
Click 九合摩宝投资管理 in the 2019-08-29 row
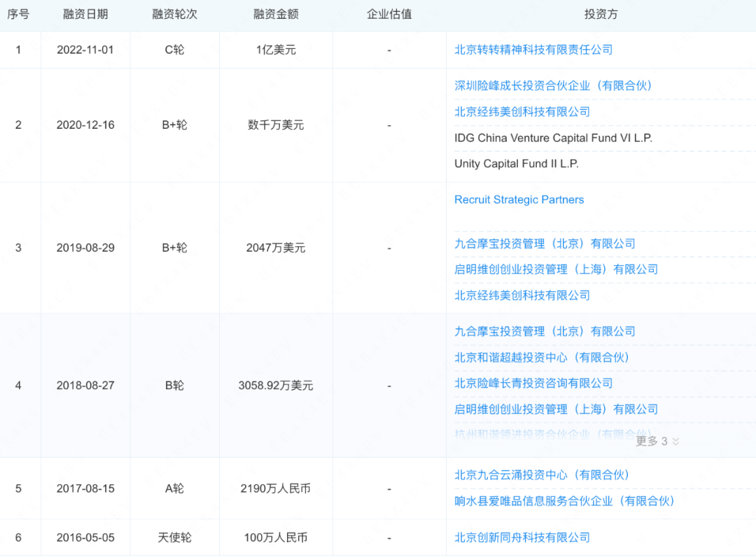(545, 244)
